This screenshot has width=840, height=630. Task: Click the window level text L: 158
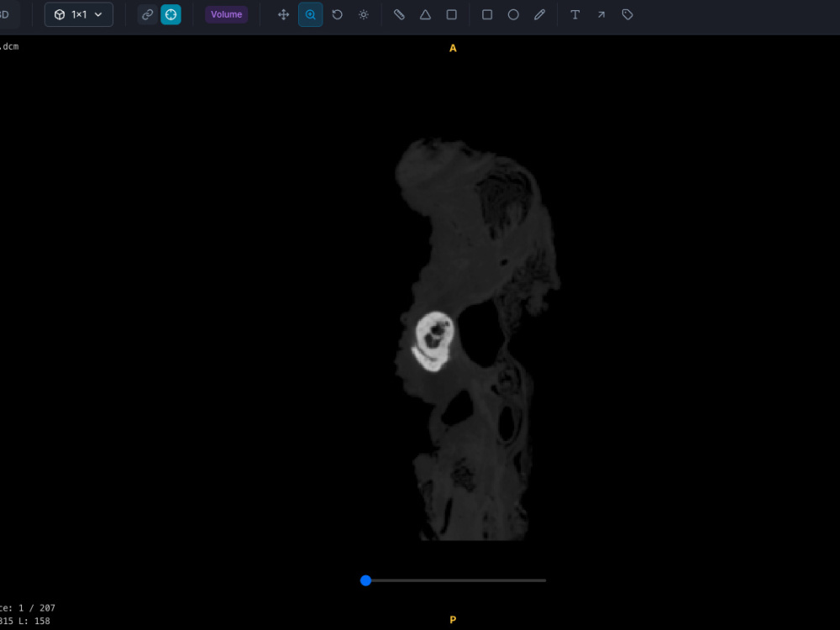tap(34, 621)
